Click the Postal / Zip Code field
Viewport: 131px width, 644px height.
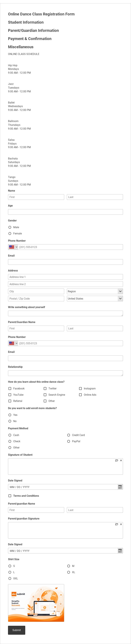[36, 299]
